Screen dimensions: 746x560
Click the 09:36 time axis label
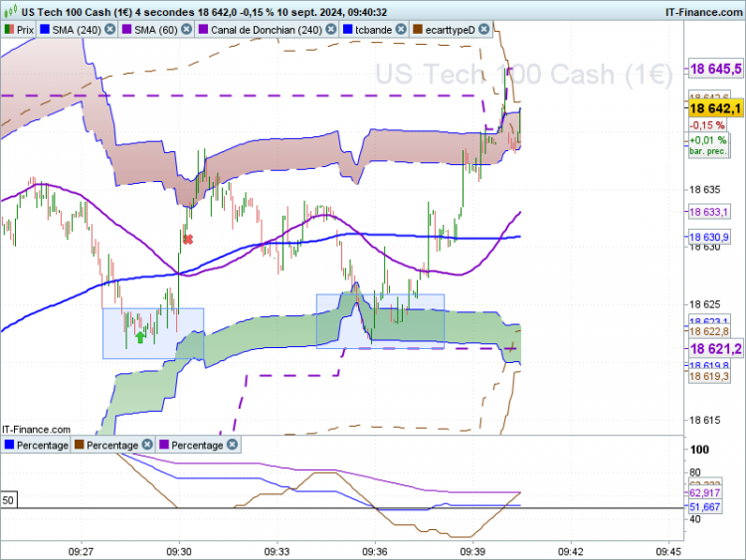coord(374,552)
